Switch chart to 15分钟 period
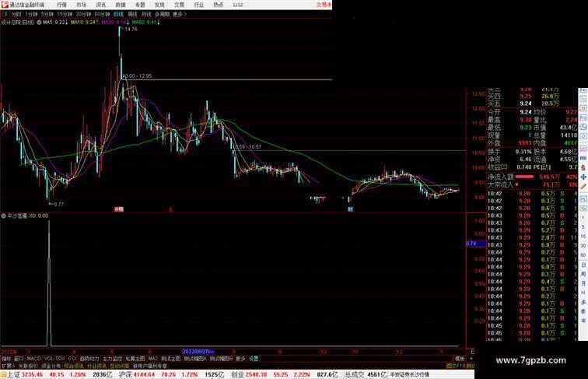588x379 pixels. [65, 14]
